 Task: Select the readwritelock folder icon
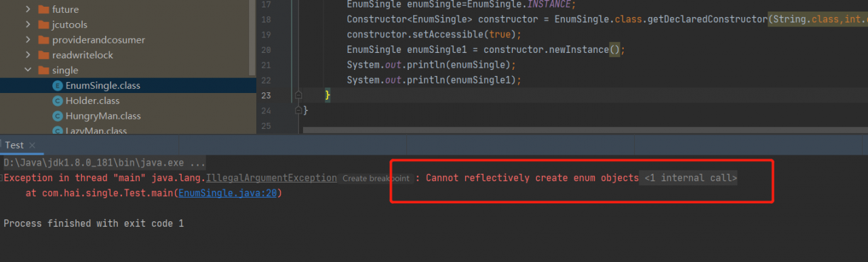(x=43, y=55)
